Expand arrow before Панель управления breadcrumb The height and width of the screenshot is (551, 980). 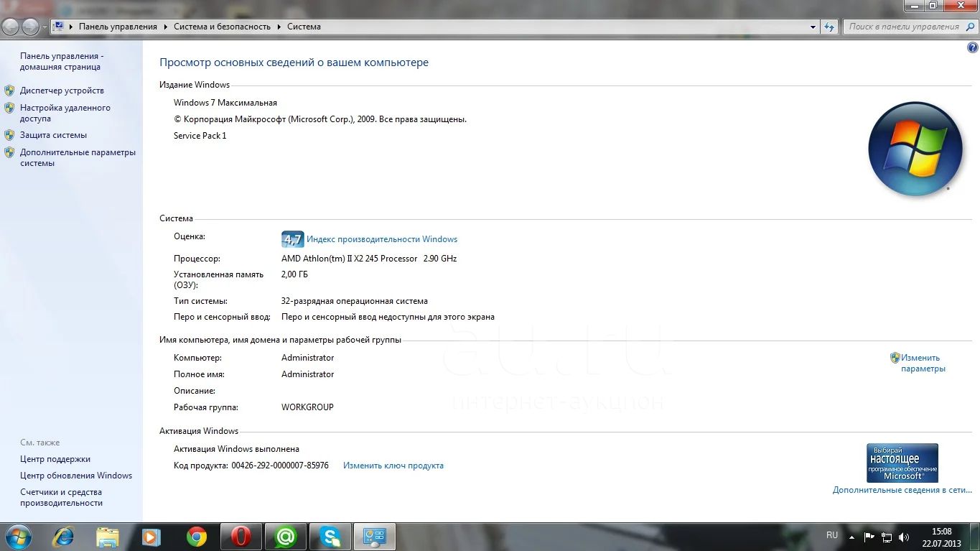pos(71,27)
